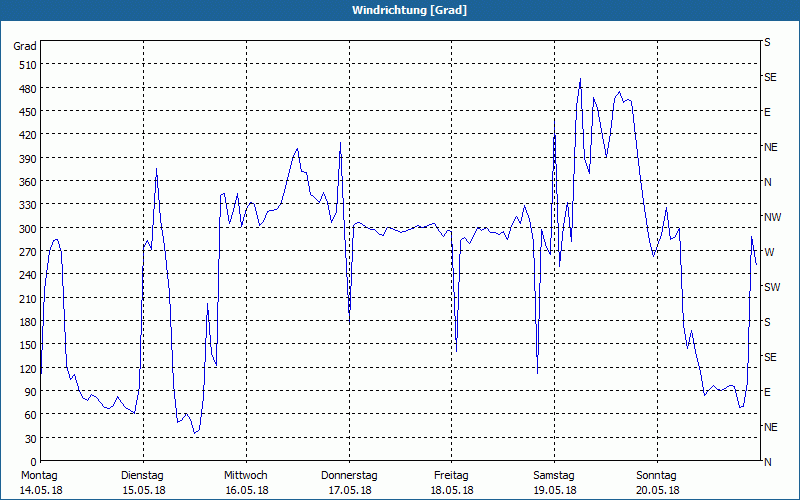Select the 19.05.18 date label

point(555,490)
